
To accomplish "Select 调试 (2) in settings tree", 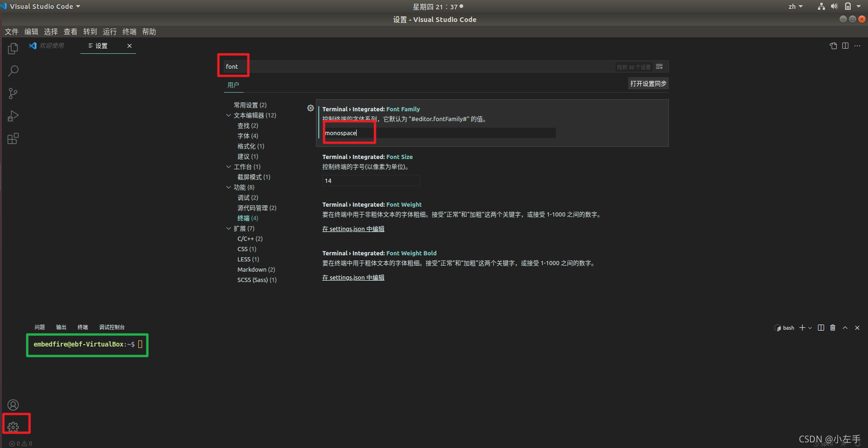I will point(248,198).
